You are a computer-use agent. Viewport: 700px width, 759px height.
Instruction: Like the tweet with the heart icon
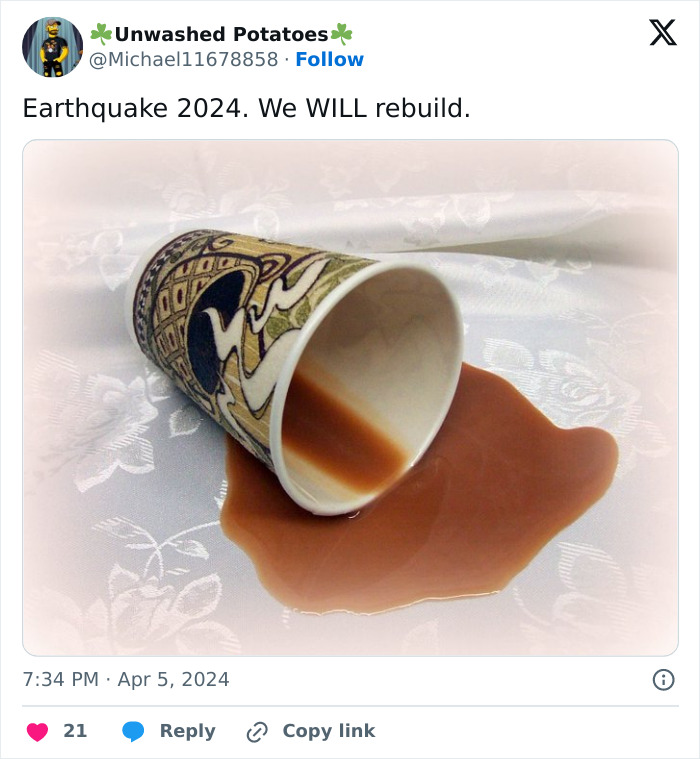[37, 731]
